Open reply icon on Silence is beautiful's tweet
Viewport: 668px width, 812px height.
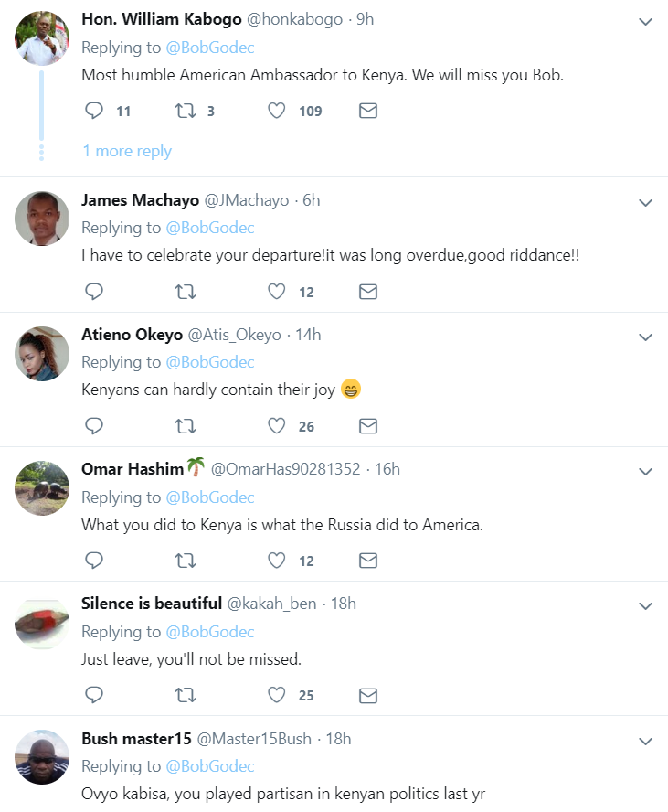[94, 696]
